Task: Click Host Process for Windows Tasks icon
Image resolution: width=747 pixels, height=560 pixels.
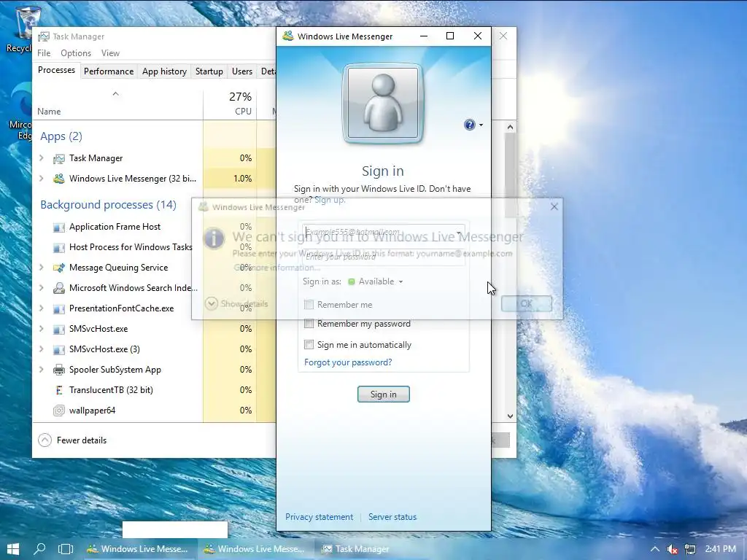Action: [x=58, y=248]
